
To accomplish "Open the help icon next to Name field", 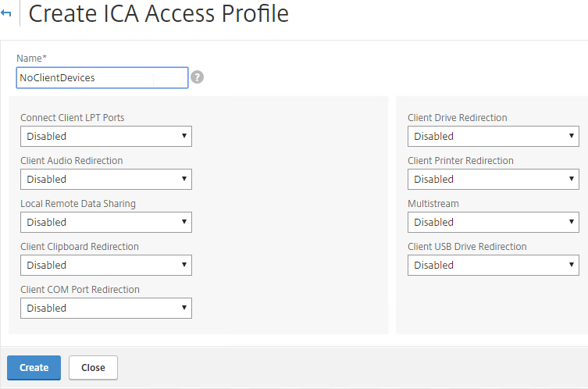I will click(x=198, y=77).
